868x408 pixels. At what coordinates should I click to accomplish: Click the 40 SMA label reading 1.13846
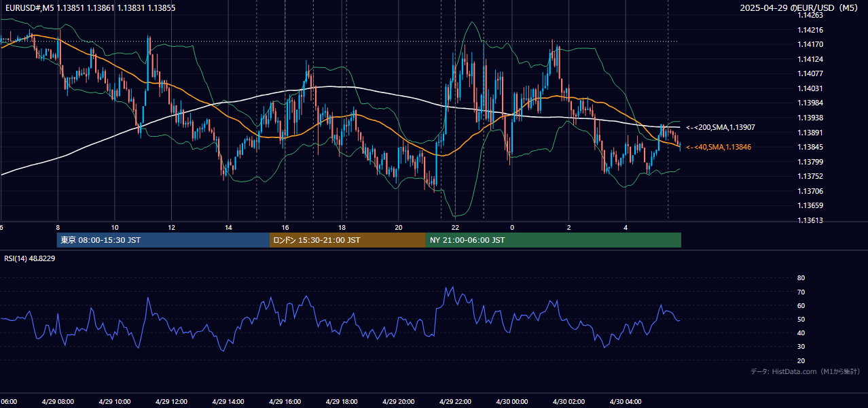click(x=719, y=147)
